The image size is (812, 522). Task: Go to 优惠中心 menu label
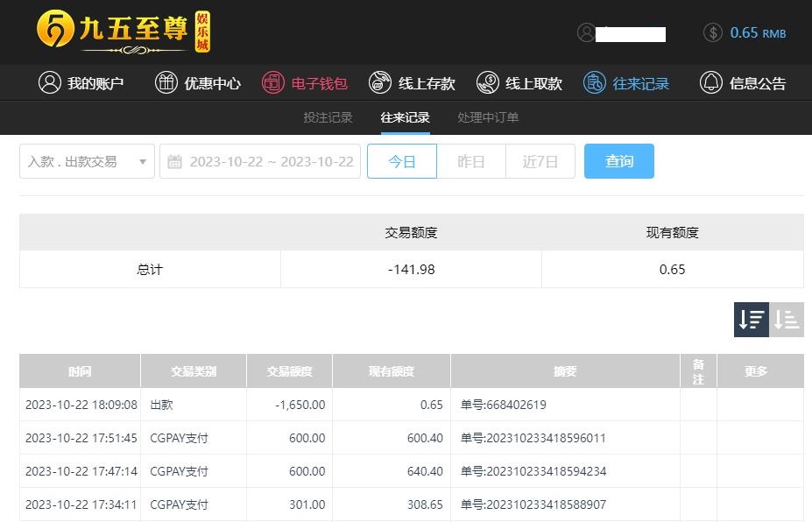click(x=212, y=83)
